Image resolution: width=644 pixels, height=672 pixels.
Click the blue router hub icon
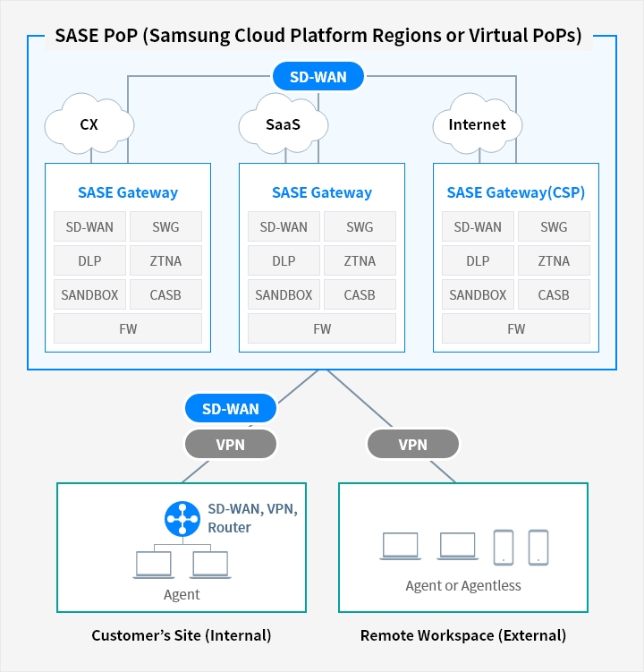(182, 519)
